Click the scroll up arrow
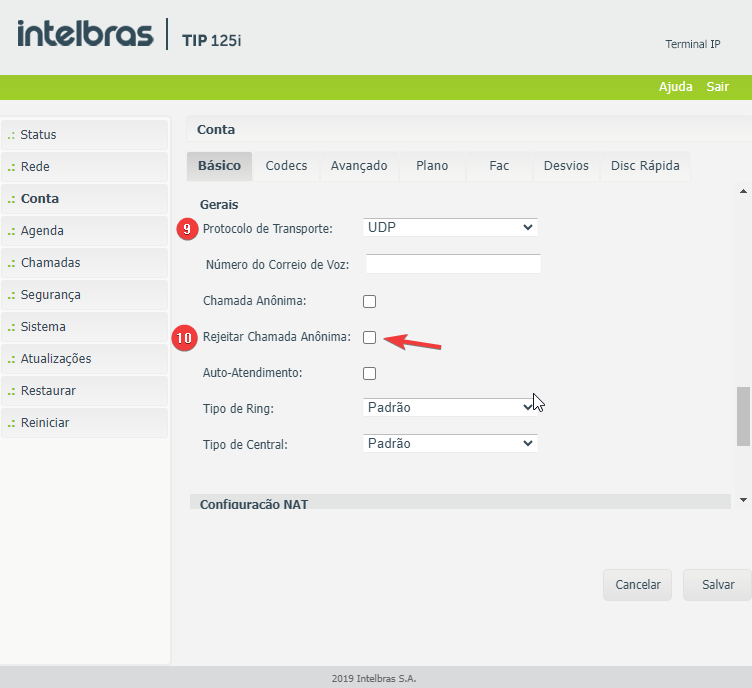Screen dimensions: 752x688 click(742, 191)
